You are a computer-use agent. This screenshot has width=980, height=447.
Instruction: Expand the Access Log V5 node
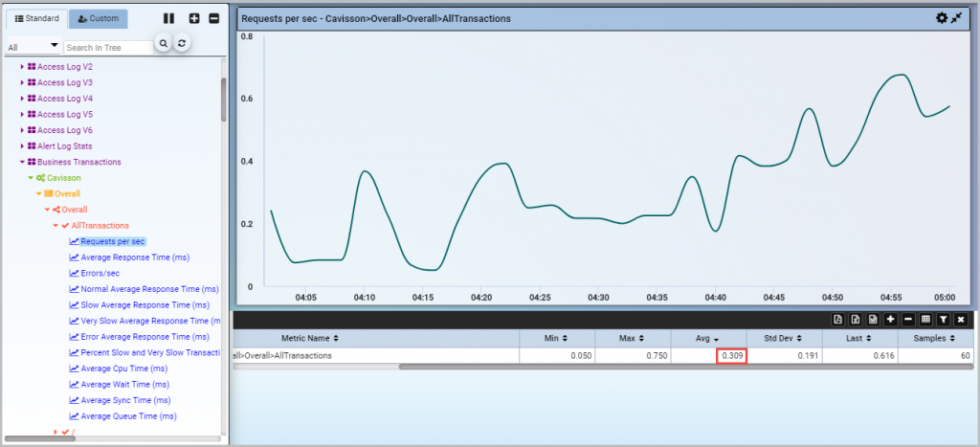[23, 115]
